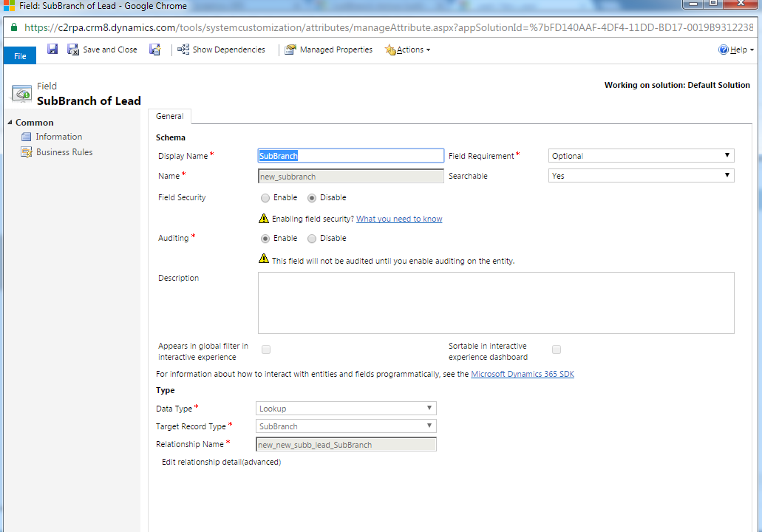762x532 pixels.
Task: Click Edit relationship detail(advanced)
Action: click(x=221, y=462)
